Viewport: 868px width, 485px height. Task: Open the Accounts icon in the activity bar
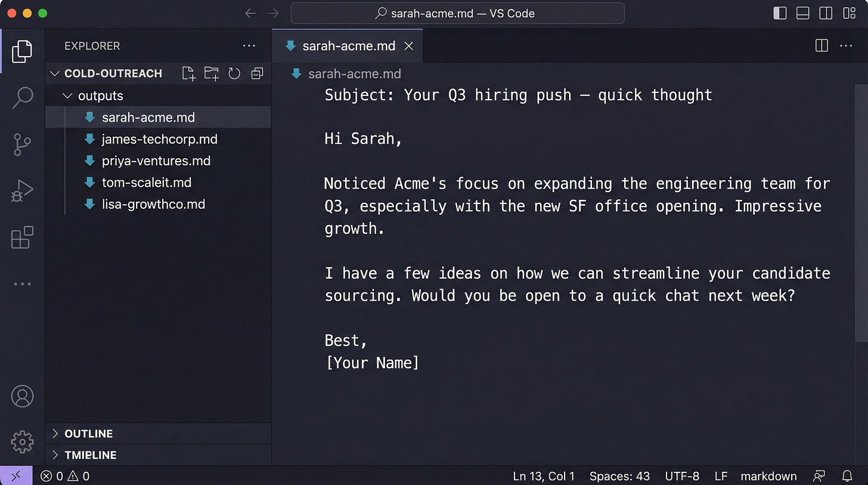point(22,396)
